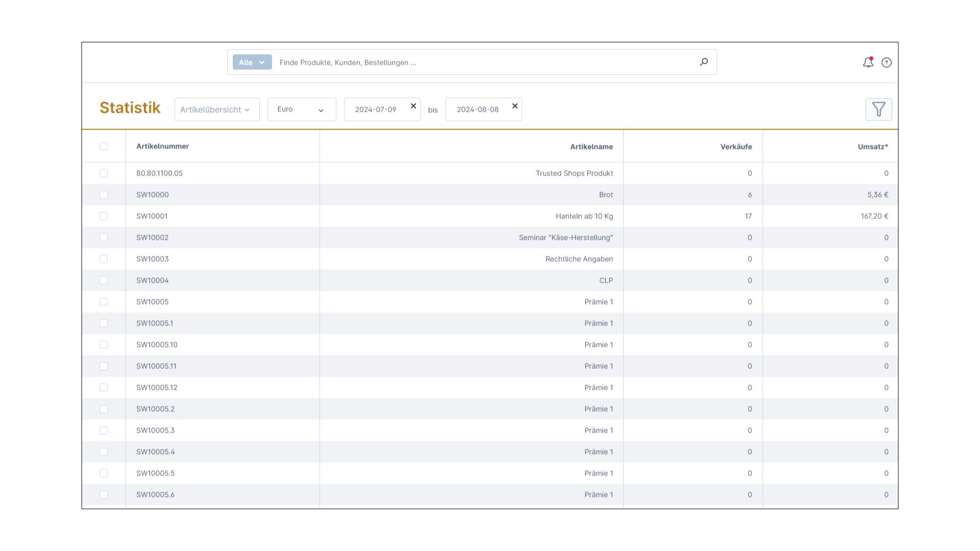The image size is (980, 551).
Task: Click the CLP article name
Action: tap(606, 281)
